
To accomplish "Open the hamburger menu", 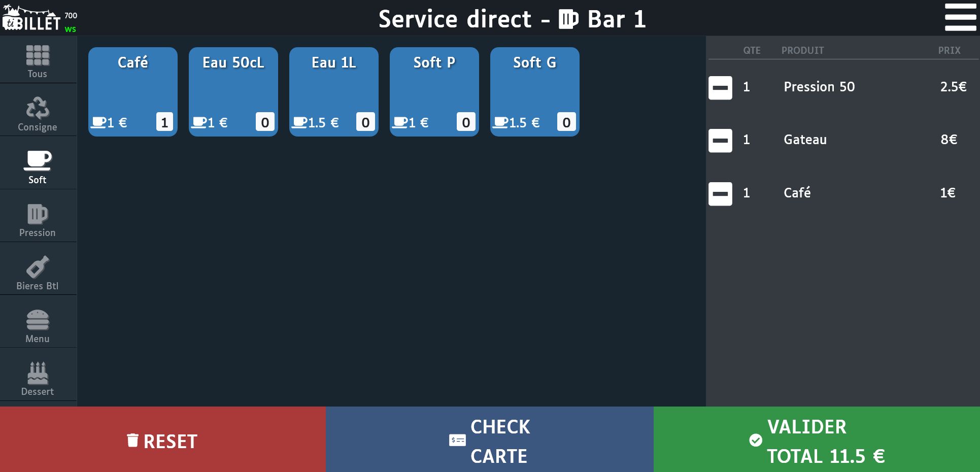I will click(x=960, y=18).
